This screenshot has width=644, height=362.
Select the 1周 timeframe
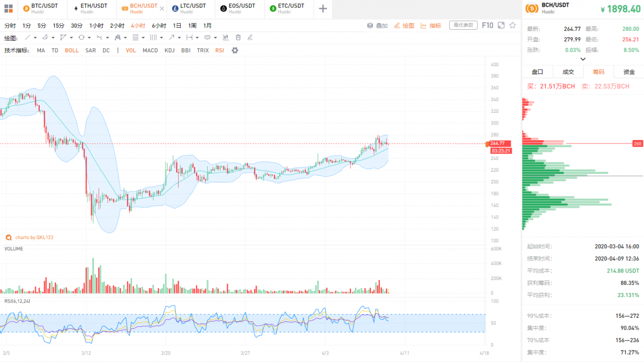click(x=192, y=26)
